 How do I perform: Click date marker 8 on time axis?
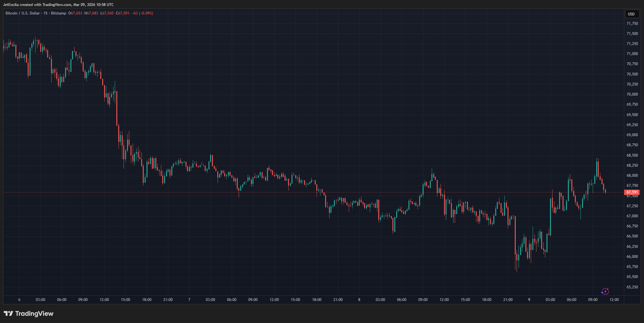(x=359, y=300)
